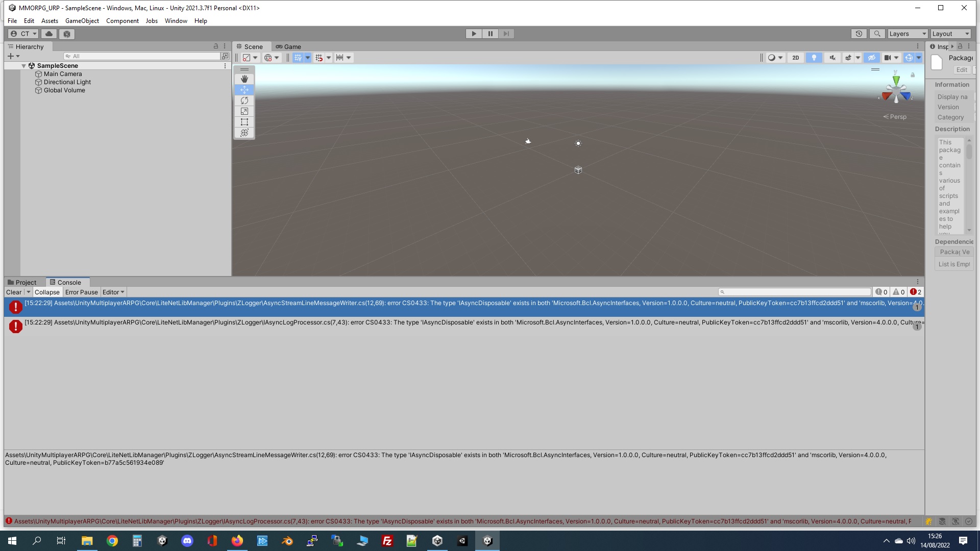Select the Move tool in the Scene view
980x551 pixels.
click(x=244, y=90)
